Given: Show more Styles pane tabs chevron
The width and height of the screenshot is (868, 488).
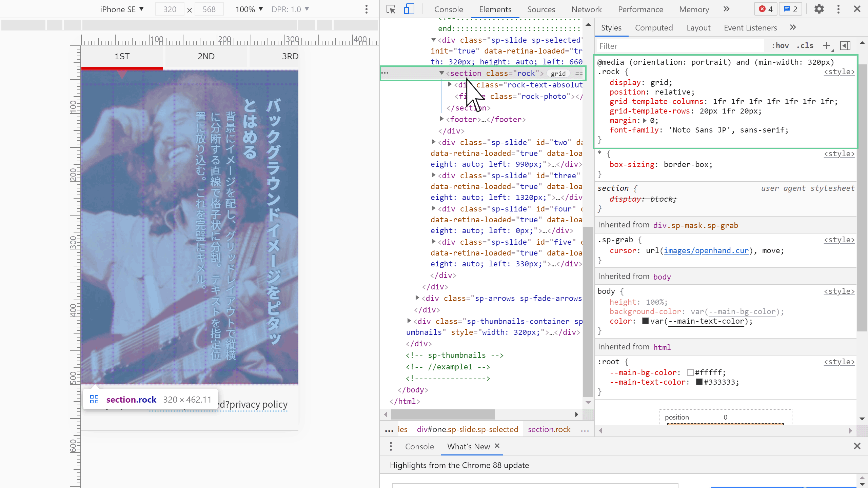Looking at the screenshot, I should pos(793,27).
